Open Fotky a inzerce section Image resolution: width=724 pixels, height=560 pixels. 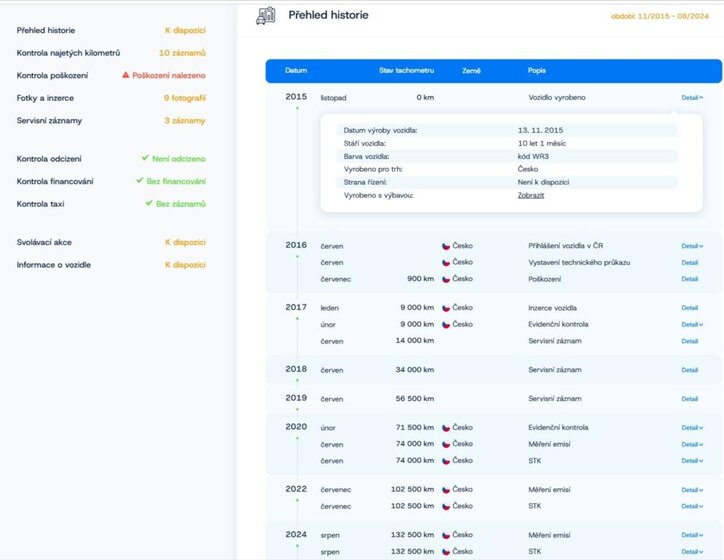coord(45,98)
